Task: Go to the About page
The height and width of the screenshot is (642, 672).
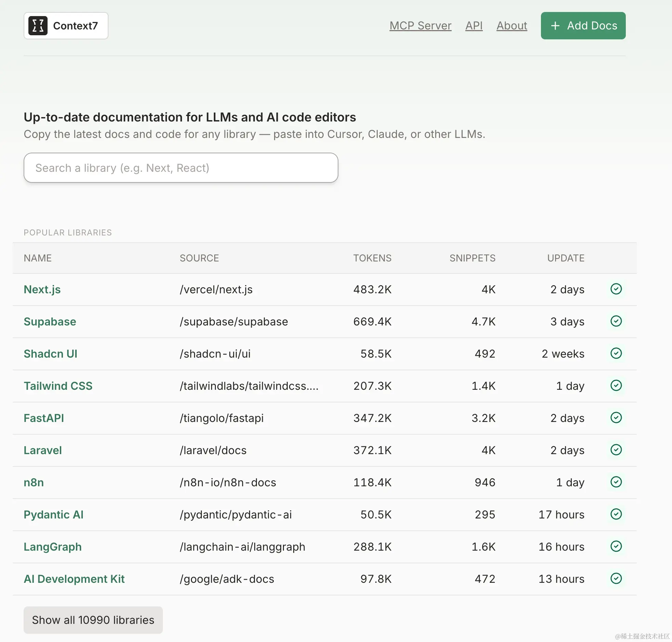Action: [512, 26]
